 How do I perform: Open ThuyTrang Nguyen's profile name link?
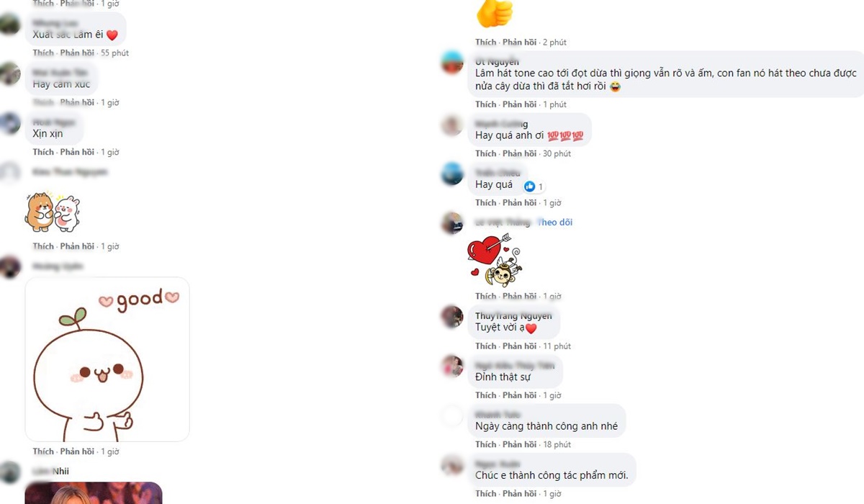pos(513,316)
